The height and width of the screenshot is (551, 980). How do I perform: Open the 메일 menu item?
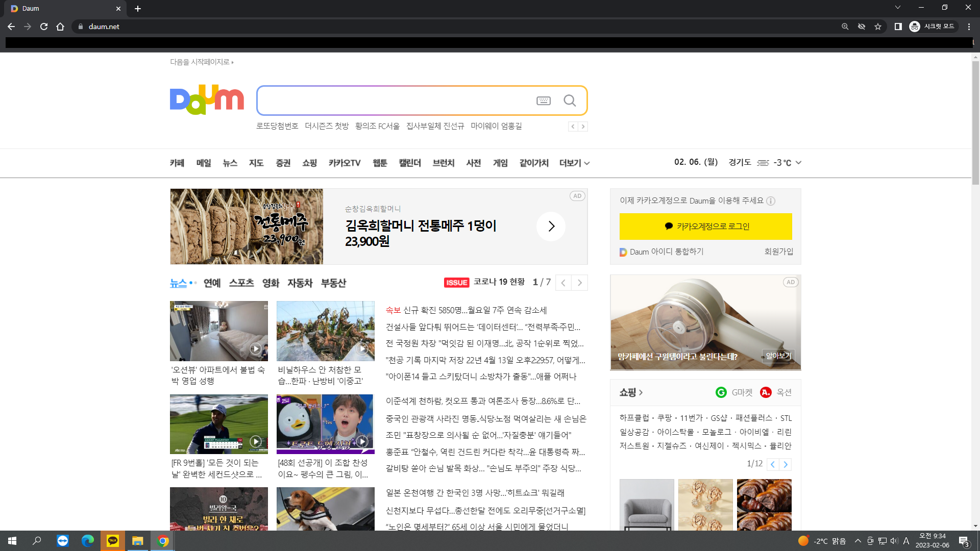pos(204,163)
